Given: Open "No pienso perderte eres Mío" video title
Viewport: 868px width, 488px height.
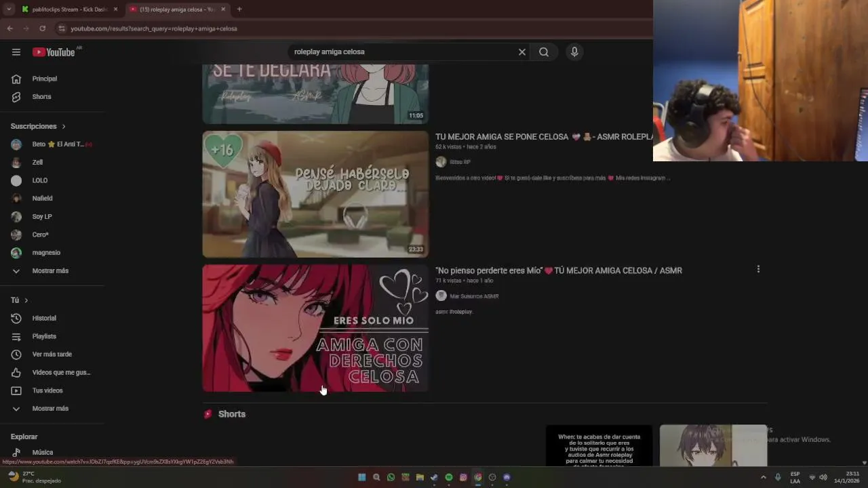Looking at the screenshot, I should click(559, 270).
